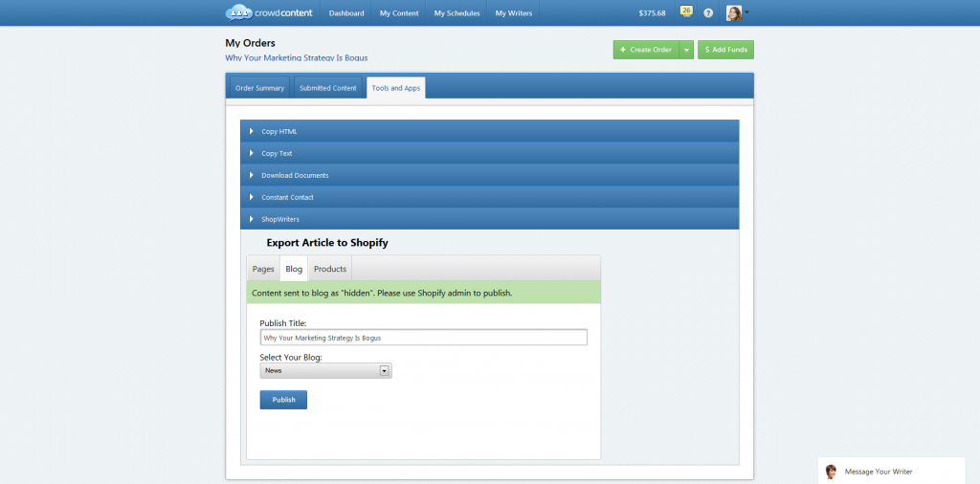Open the order title link under My Orders
The height and width of the screenshot is (484, 980).
click(x=297, y=57)
